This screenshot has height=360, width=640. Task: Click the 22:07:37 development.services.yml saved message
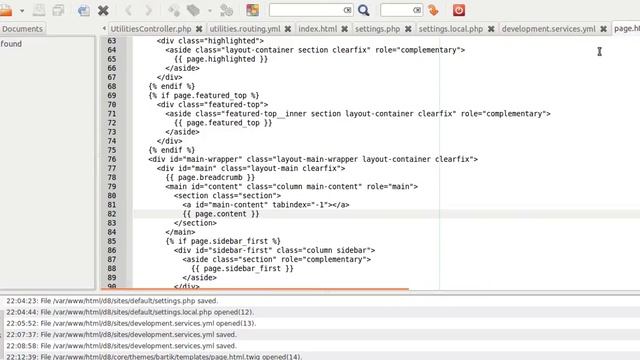[121, 335]
